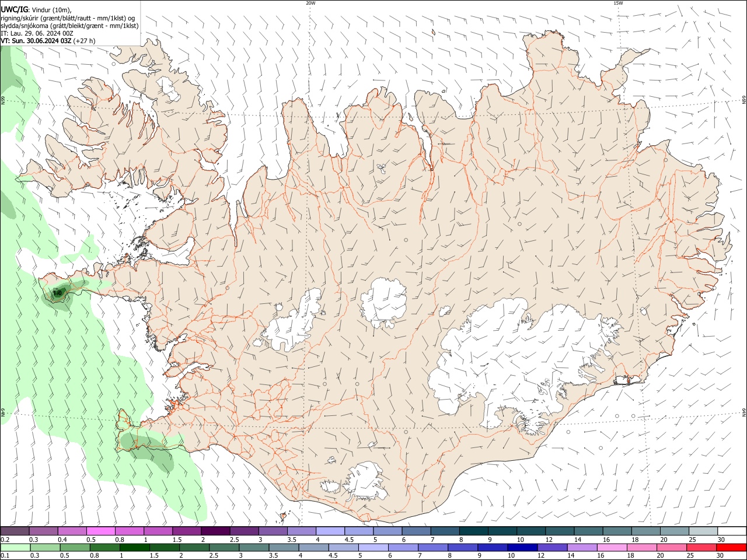Select lower legend swatch between 14 and 16

(x=581, y=547)
